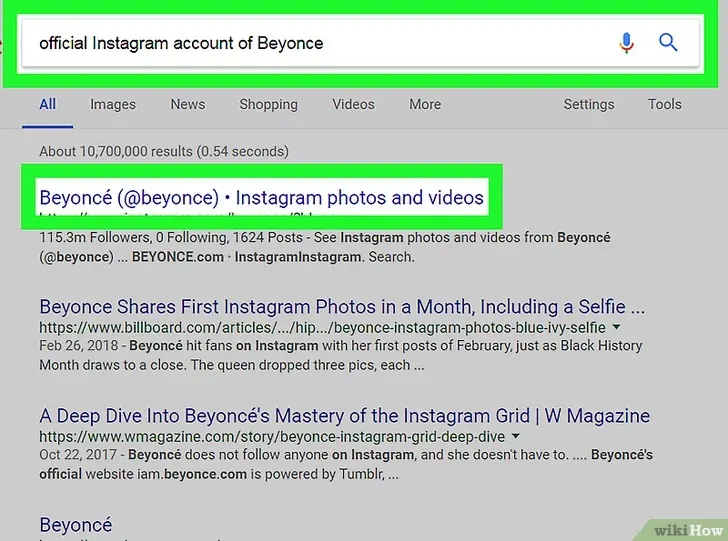Open the Tools filter options
Viewport: 728px width, 541px height.
(x=664, y=104)
